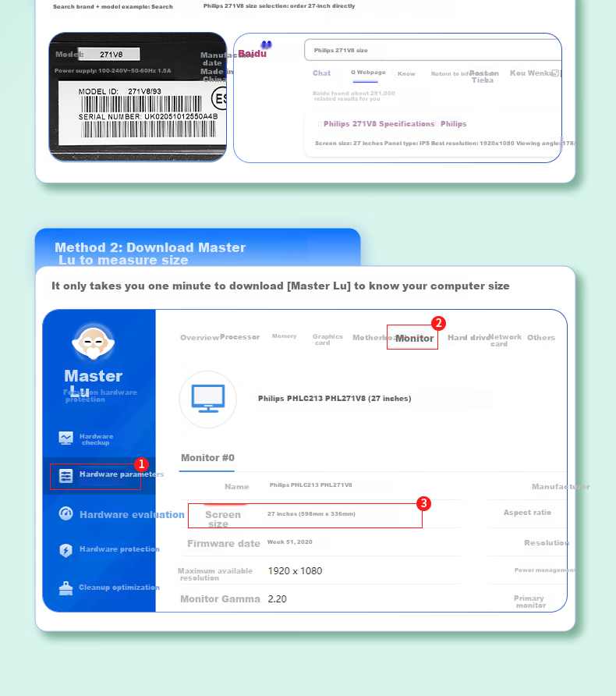Open the Hardware evaluation gauge icon

(x=65, y=513)
